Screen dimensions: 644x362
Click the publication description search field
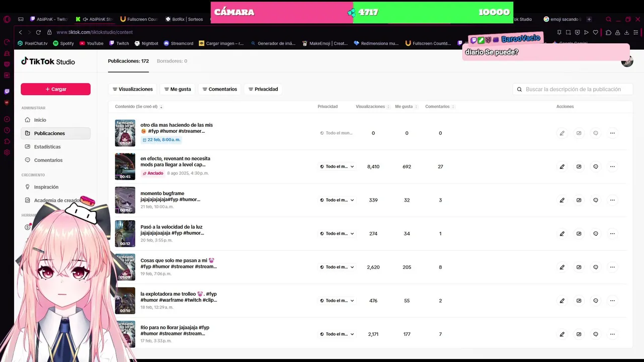click(x=573, y=89)
